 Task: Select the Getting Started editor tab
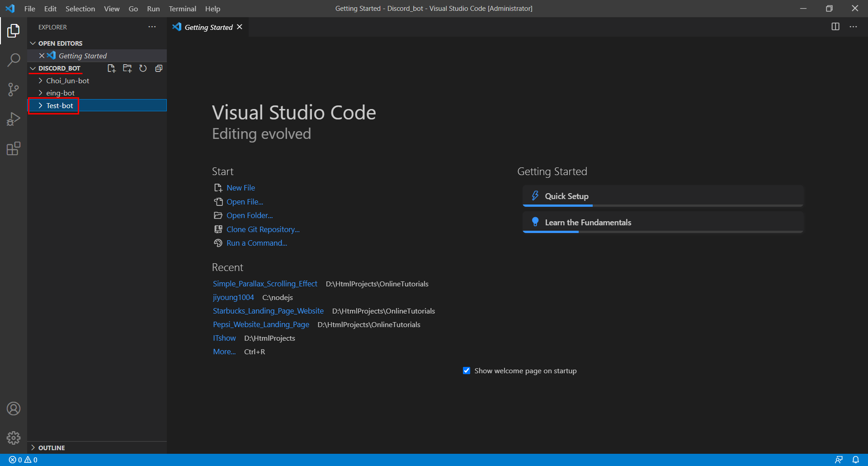tap(208, 27)
